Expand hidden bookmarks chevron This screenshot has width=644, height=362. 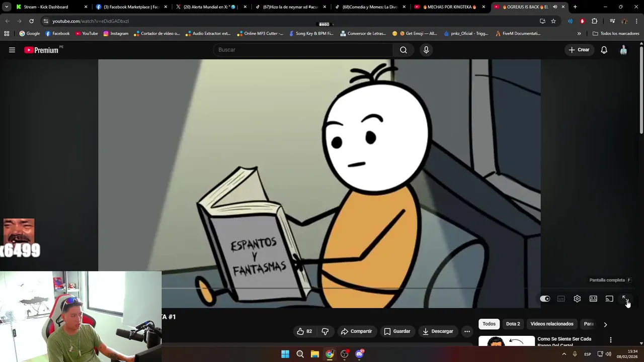pyautogui.click(x=579, y=34)
